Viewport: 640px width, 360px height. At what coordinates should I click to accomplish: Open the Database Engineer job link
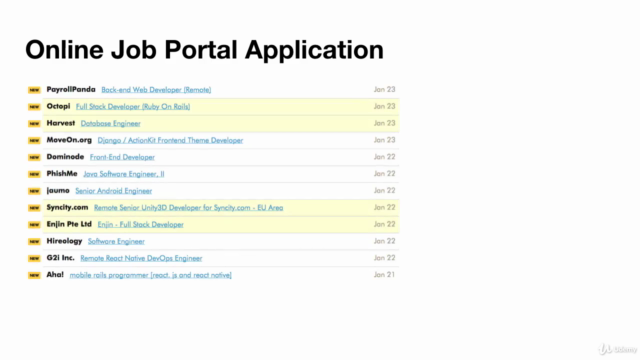(111, 123)
